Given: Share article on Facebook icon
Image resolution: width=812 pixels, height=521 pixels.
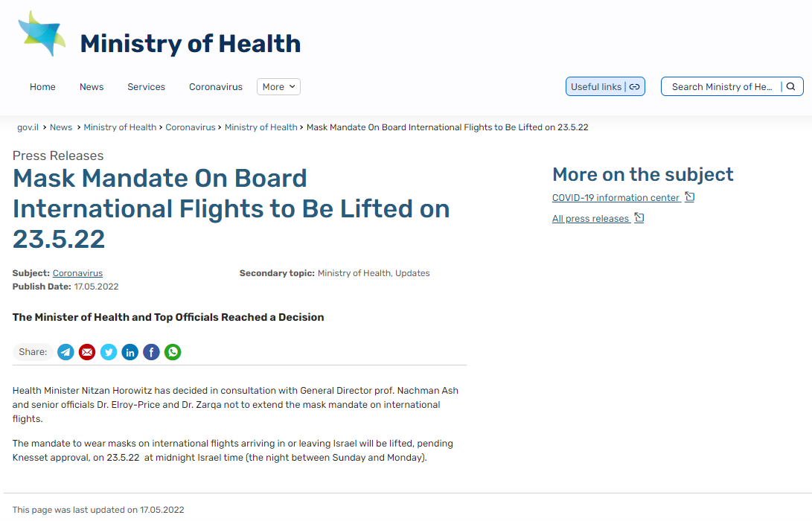Looking at the screenshot, I should tap(151, 352).
